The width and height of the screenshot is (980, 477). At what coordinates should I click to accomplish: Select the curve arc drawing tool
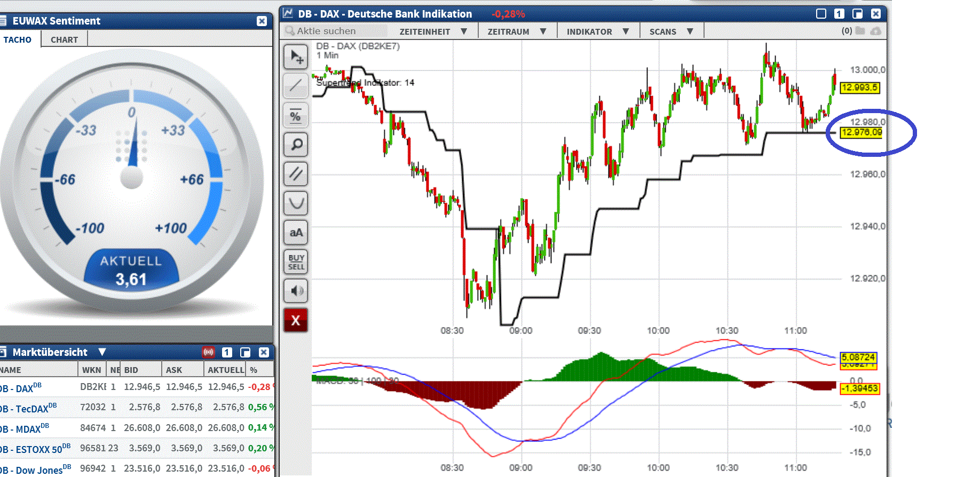pos(296,203)
